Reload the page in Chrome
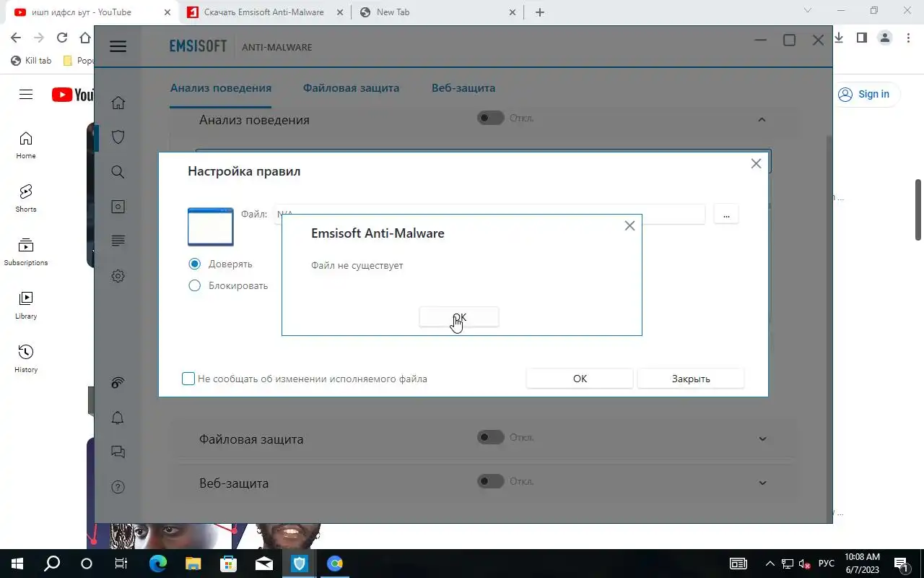The height and width of the screenshot is (578, 924). [x=62, y=38]
